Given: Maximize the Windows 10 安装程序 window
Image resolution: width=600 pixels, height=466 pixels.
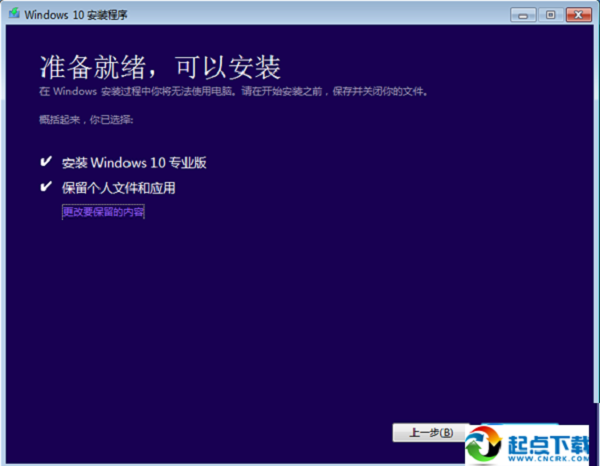Looking at the screenshot, I should point(550,15).
